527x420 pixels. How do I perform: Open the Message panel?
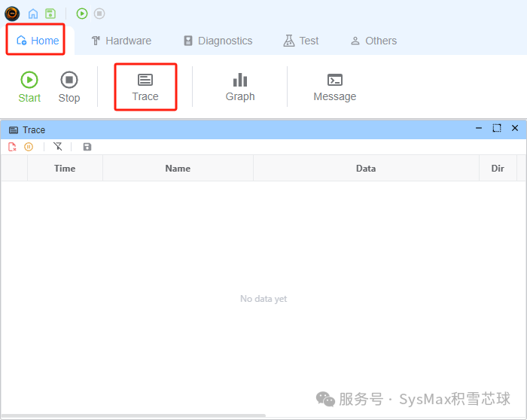[335, 87]
